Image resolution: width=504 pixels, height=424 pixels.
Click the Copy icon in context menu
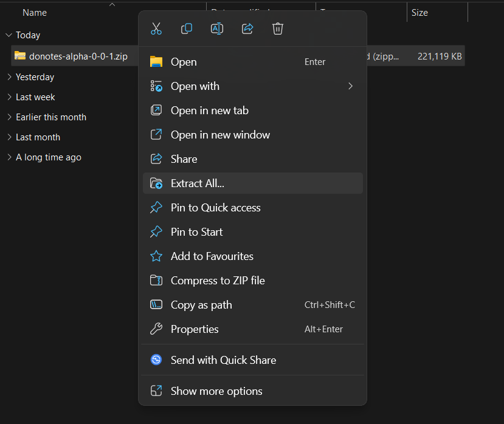point(187,29)
